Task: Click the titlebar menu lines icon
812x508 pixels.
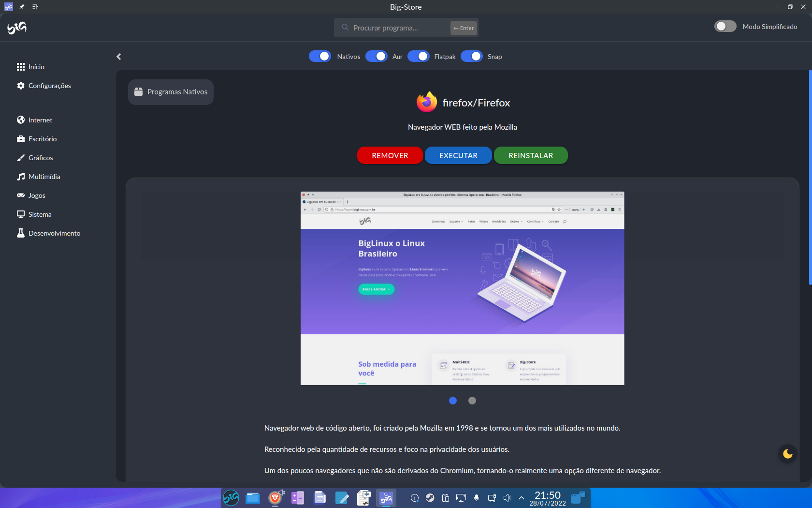Action: pos(35,7)
